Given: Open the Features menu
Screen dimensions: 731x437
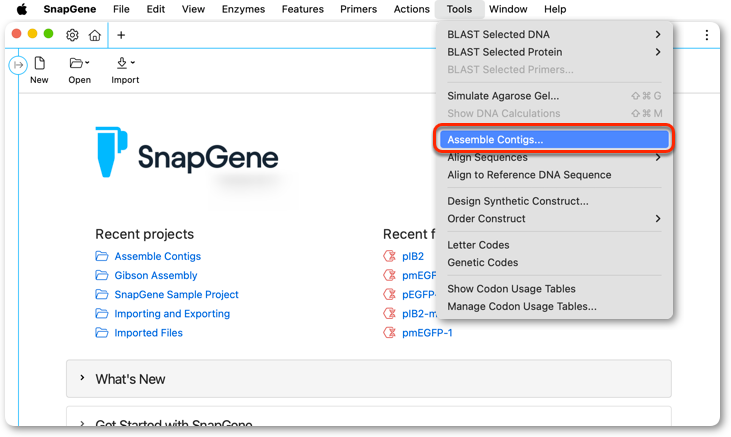Looking at the screenshot, I should point(303,9).
